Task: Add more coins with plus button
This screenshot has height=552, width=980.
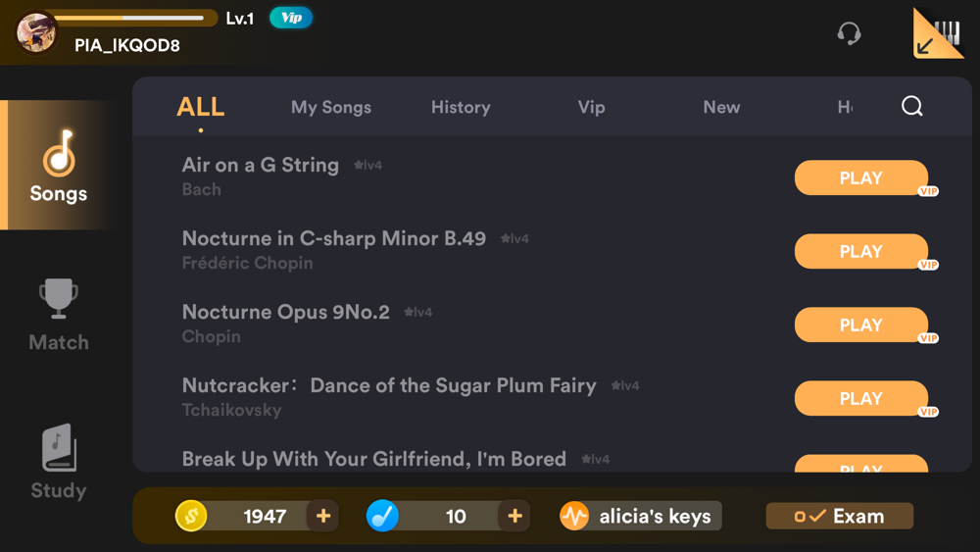Action: coord(323,516)
